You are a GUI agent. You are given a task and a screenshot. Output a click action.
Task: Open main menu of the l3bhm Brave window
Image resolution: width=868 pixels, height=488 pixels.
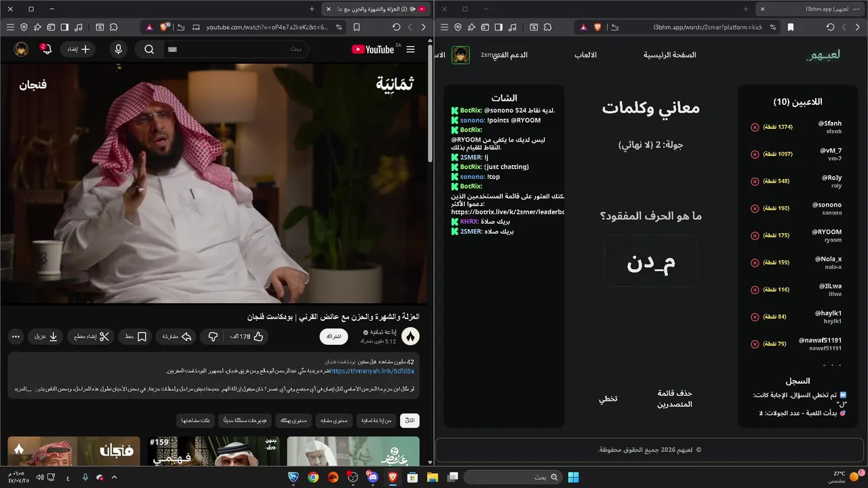point(444,27)
